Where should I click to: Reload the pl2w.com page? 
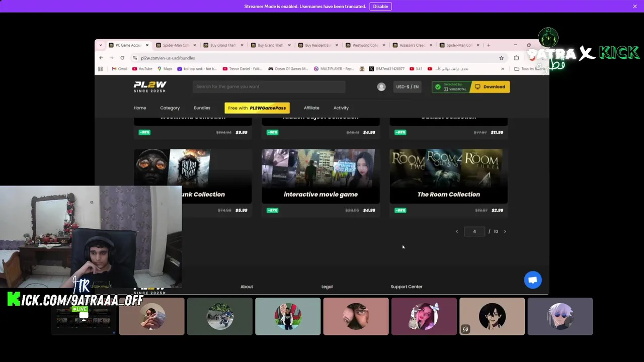click(122, 58)
